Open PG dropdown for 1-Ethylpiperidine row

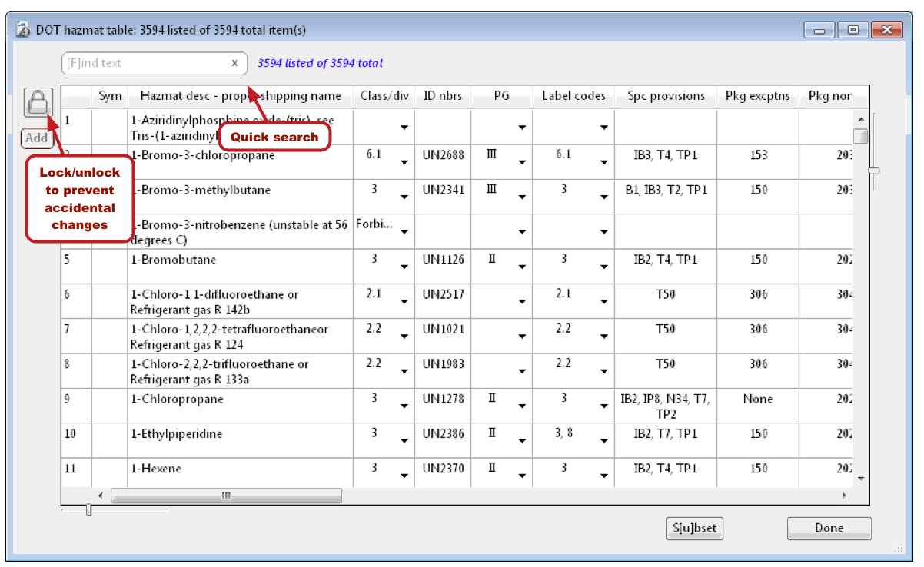tap(522, 440)
